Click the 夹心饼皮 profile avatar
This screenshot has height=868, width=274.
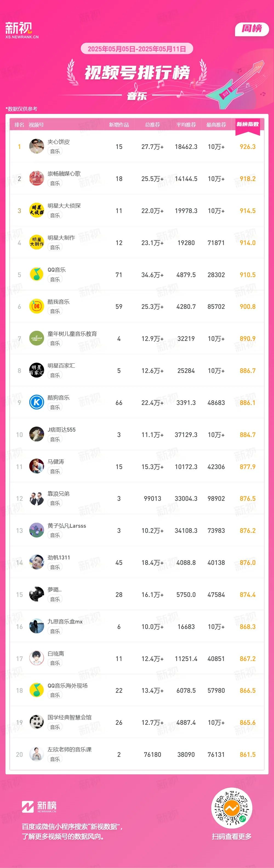[36, 146]
